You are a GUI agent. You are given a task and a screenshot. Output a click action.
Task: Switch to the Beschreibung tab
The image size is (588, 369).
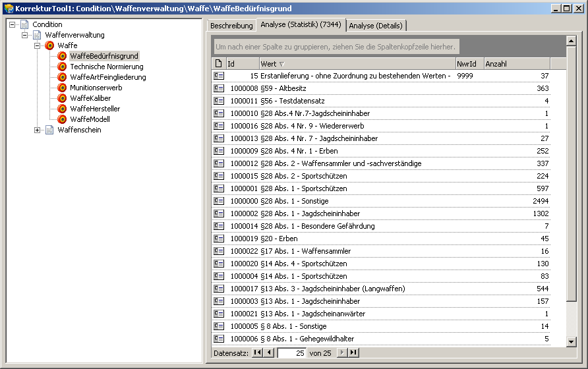(x=231, y=26)
